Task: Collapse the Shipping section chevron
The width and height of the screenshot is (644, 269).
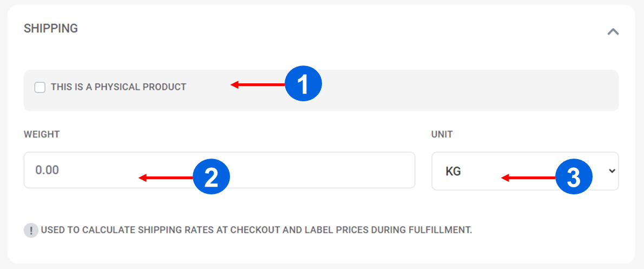Action: tap(613, 32)
